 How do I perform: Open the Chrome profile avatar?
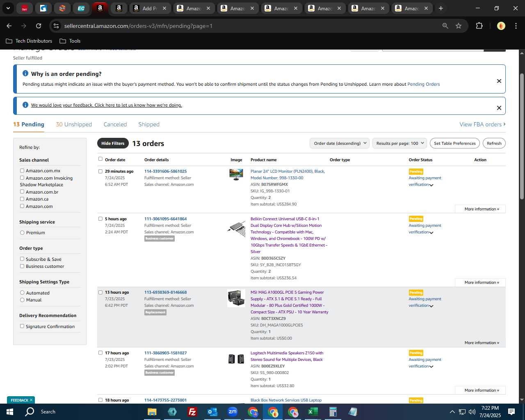pyautogui.click(x=501, y=26)
